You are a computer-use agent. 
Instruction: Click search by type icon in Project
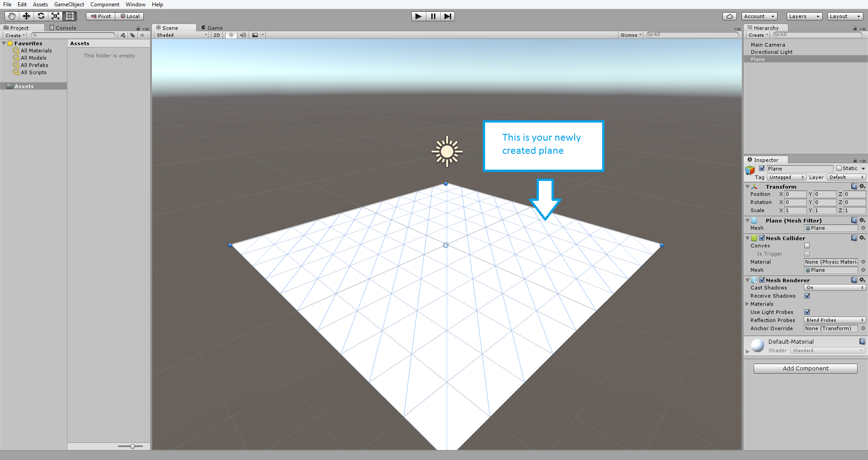[123, 35]
